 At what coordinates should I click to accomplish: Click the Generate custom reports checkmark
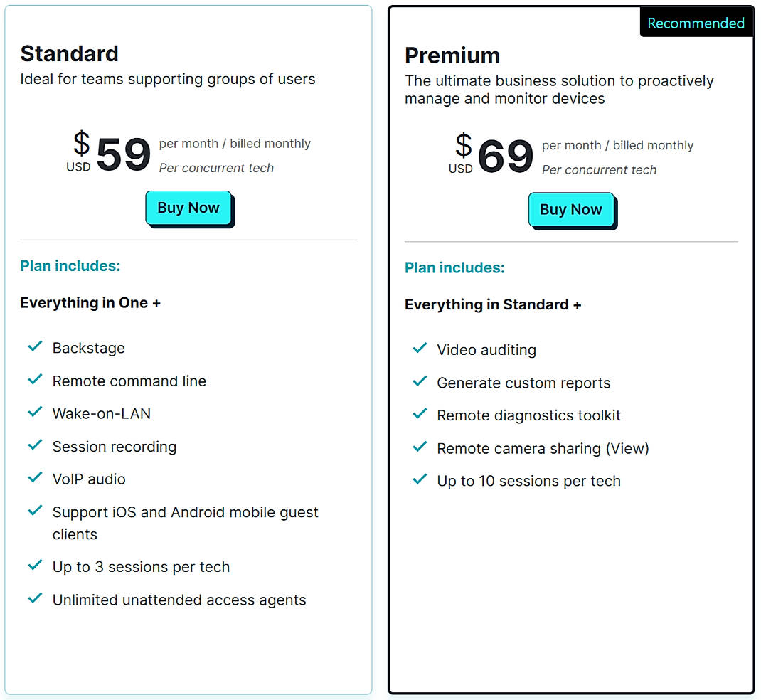tap(420, 381)
